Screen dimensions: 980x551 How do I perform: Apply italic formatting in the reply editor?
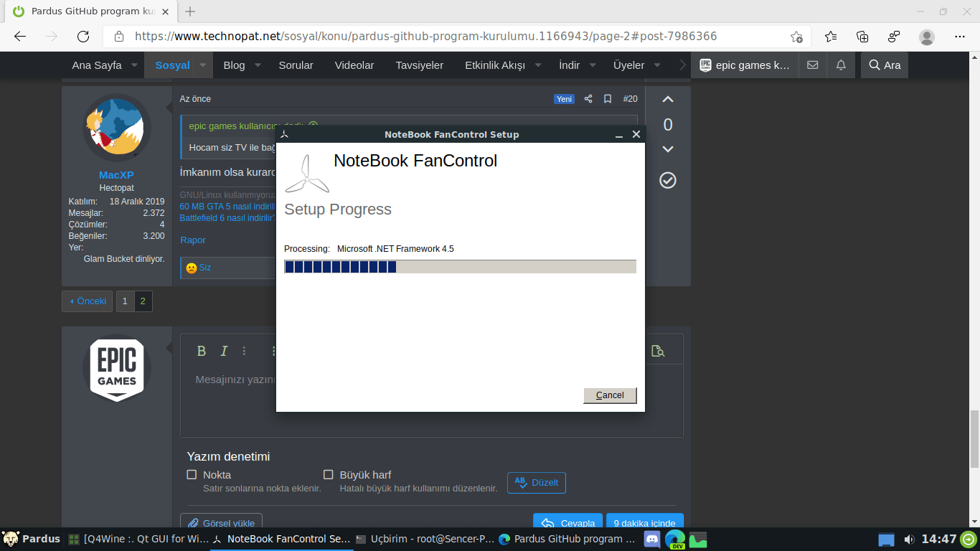pos(224,351)
